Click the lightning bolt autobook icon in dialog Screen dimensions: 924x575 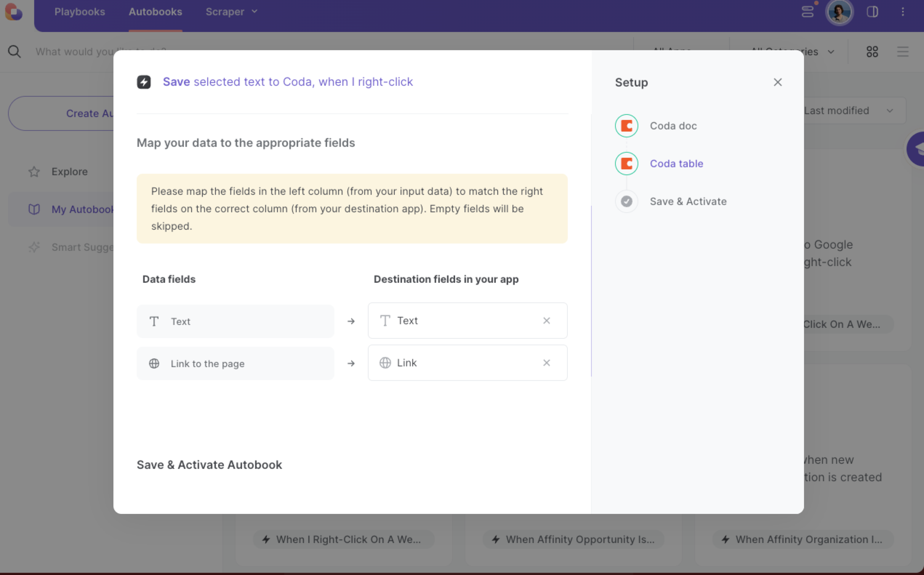pyautogui.click(x=144, y=82)
